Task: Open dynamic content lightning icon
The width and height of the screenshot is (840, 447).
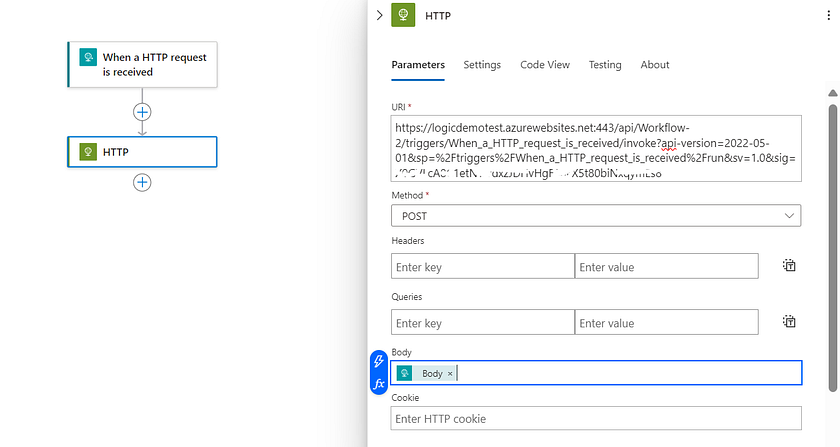Action: coord(379,361)
